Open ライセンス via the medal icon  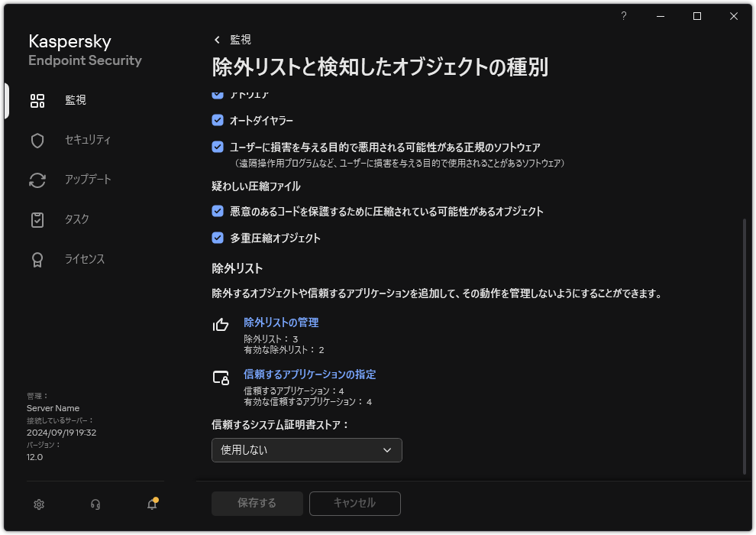click(x=37, y=259)
